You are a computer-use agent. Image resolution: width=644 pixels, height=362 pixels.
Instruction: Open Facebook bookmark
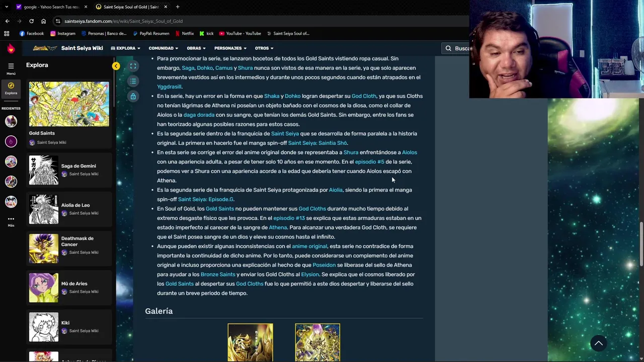coord(32,33)
